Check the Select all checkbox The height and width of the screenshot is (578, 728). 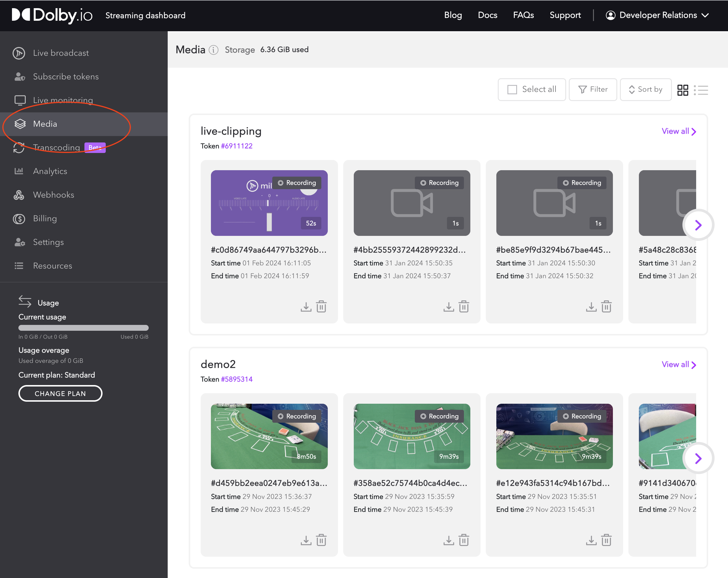(x=512, y=89)
